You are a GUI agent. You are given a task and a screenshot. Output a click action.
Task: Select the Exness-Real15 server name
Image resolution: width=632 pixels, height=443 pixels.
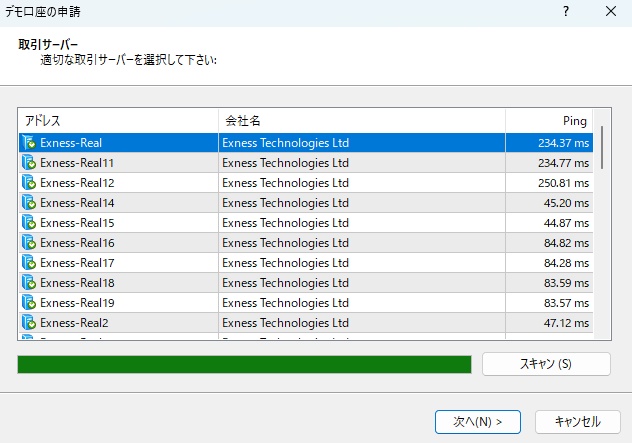point(77,223)
